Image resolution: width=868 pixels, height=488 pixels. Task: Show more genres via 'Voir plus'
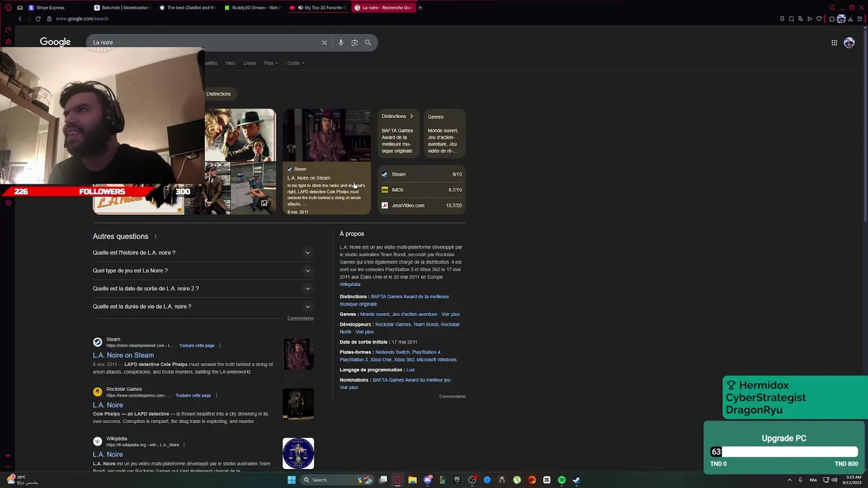point(450,314)
